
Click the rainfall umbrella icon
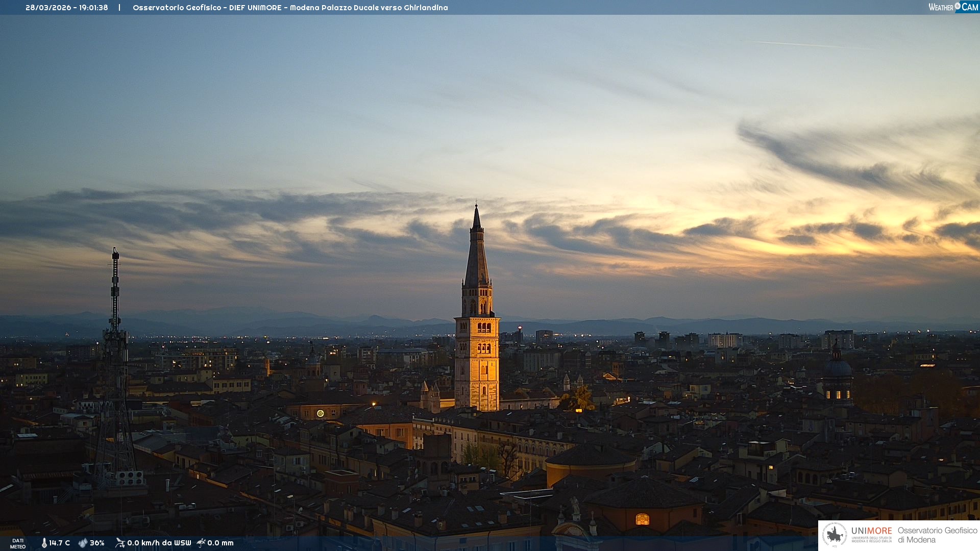(x=201, y=543)
